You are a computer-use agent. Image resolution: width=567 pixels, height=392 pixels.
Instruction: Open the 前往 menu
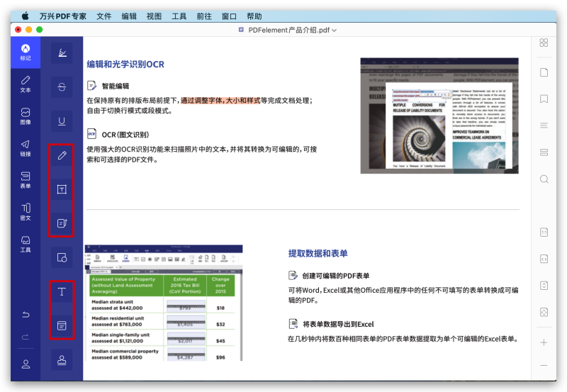(x=204, y=16)
